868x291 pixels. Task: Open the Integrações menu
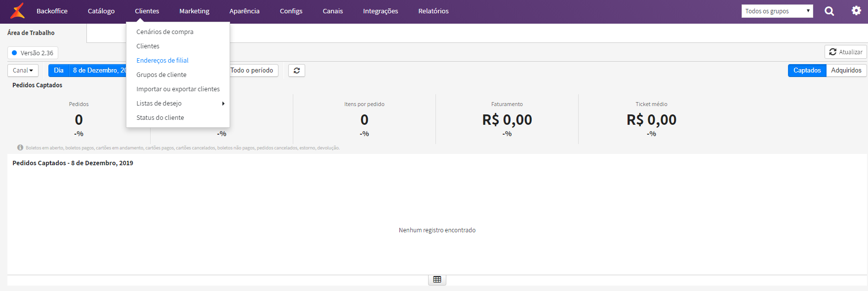(381, 11)
